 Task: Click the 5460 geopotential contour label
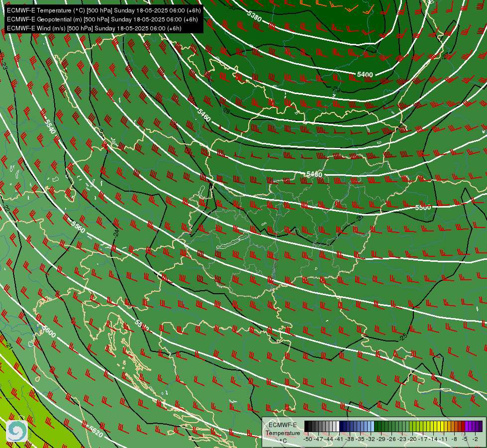coord(204,115)
